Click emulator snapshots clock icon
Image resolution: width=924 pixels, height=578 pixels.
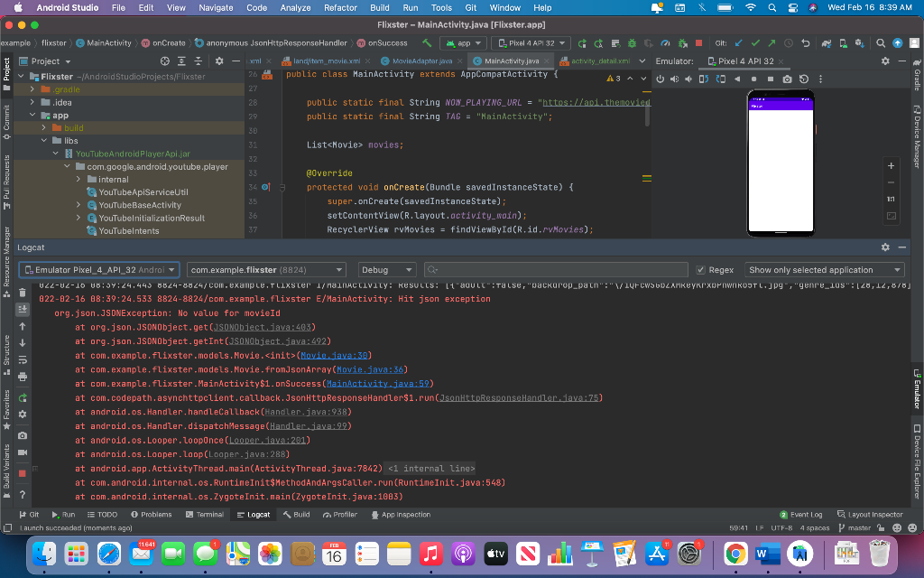click(x=804, y=79)
